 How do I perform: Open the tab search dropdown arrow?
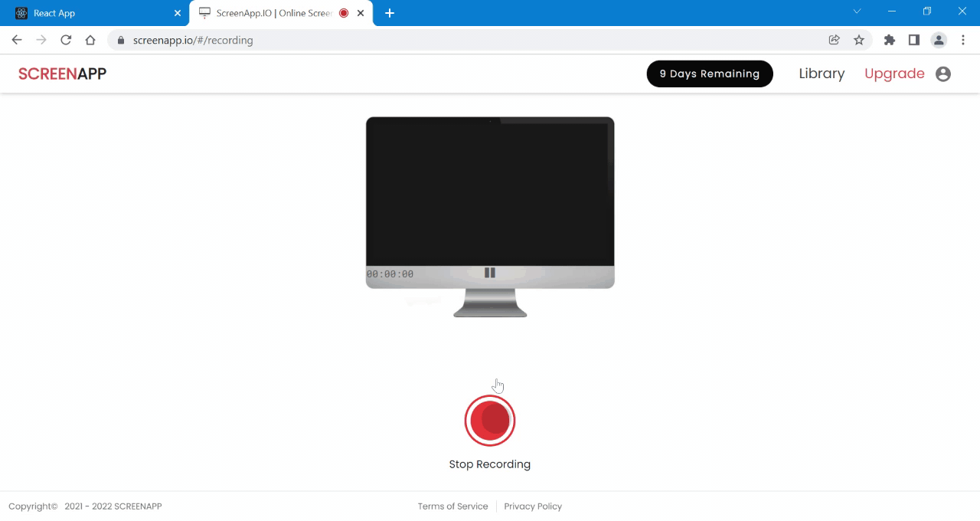point(857,11)
